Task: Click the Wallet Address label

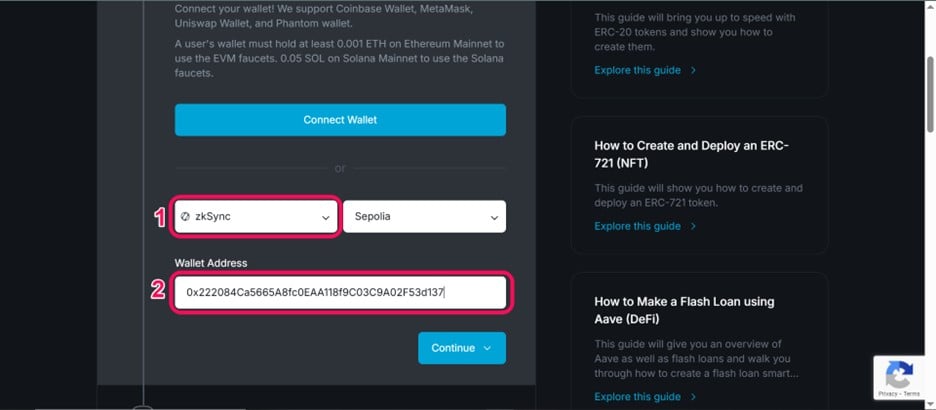Action: point(211,263)
